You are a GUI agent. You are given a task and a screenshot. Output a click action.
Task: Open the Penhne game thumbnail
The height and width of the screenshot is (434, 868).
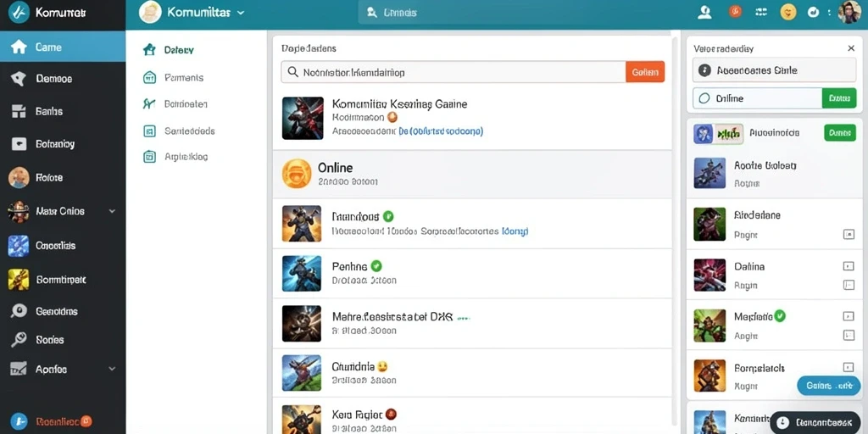302,274
